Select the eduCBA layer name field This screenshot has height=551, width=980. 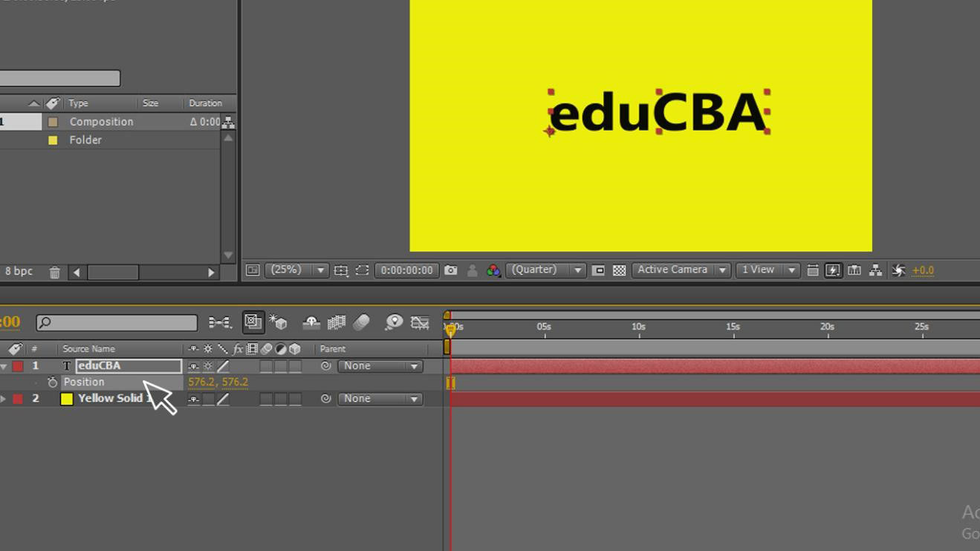pos(129,365)
